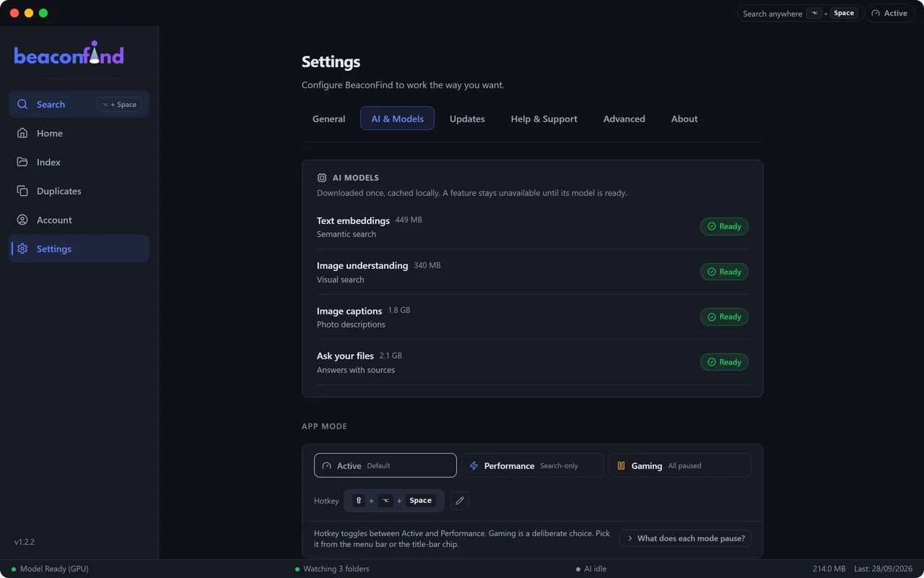Switch to the General tab
This screenshot has width=924, height=578.
click(328, 118)
